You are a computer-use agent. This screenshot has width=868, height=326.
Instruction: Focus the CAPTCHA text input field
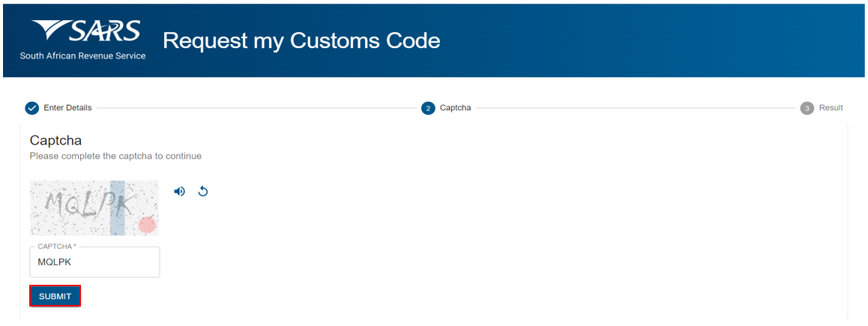tap(94, 262)
